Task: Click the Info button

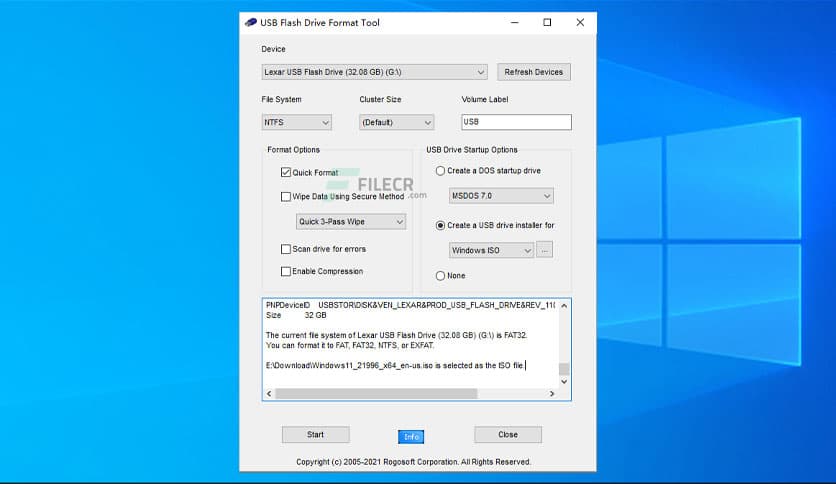Action: coord(411,437)
